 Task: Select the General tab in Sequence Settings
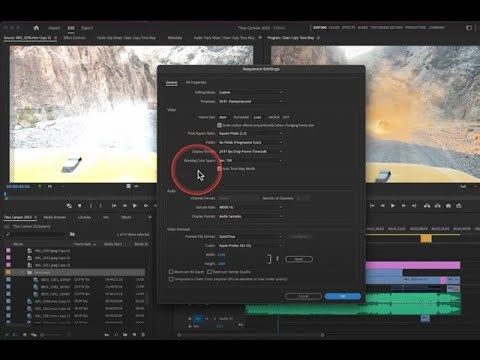click(171, 82)
